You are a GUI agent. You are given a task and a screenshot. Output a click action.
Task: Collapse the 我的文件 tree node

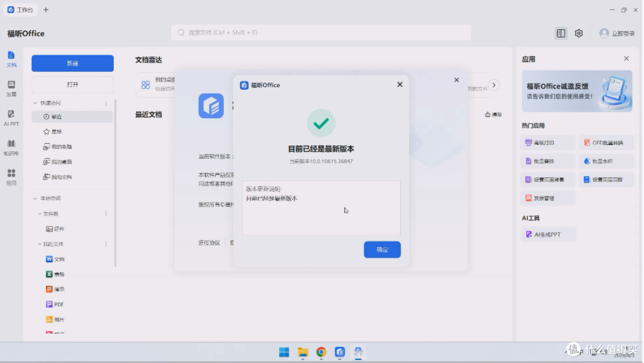coord(40,244)
